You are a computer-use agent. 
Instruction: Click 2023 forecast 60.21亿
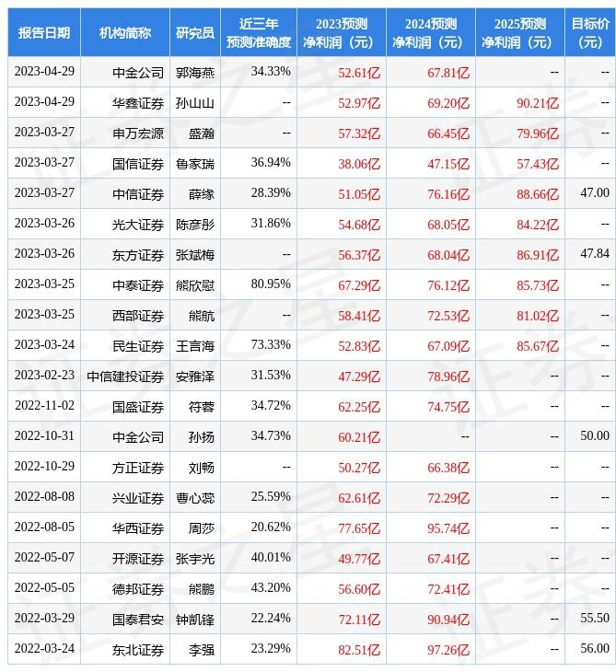359,437
